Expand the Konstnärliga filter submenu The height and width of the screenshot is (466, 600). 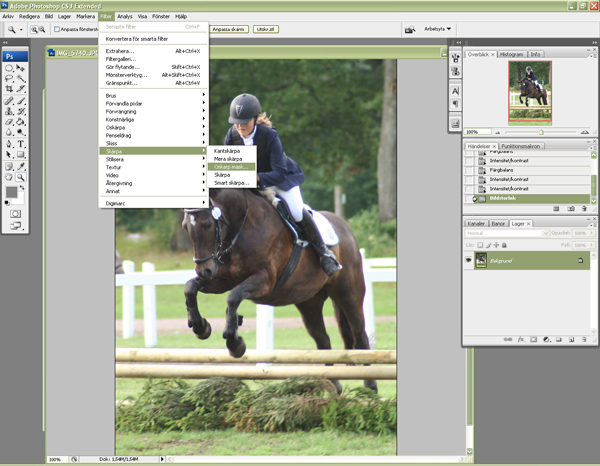153,120
